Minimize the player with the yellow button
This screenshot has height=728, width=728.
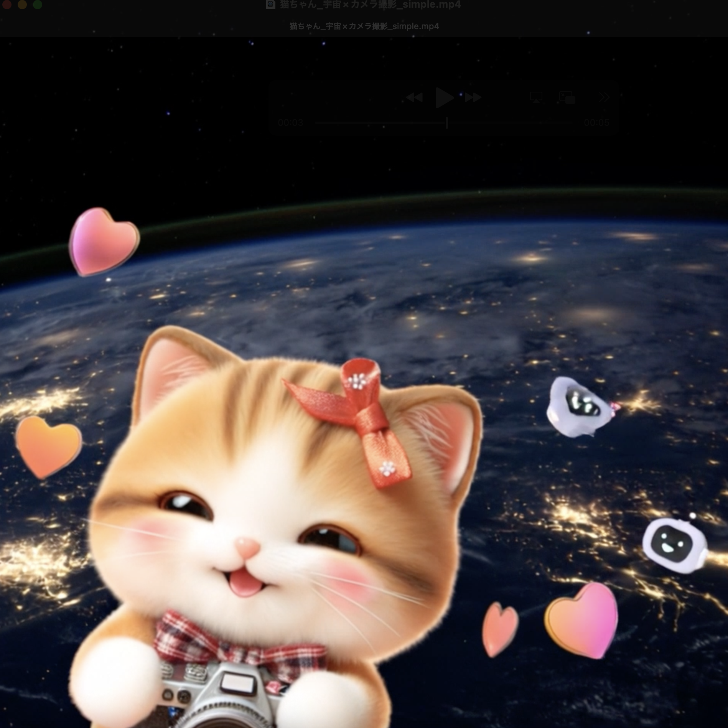coord(22,5)
